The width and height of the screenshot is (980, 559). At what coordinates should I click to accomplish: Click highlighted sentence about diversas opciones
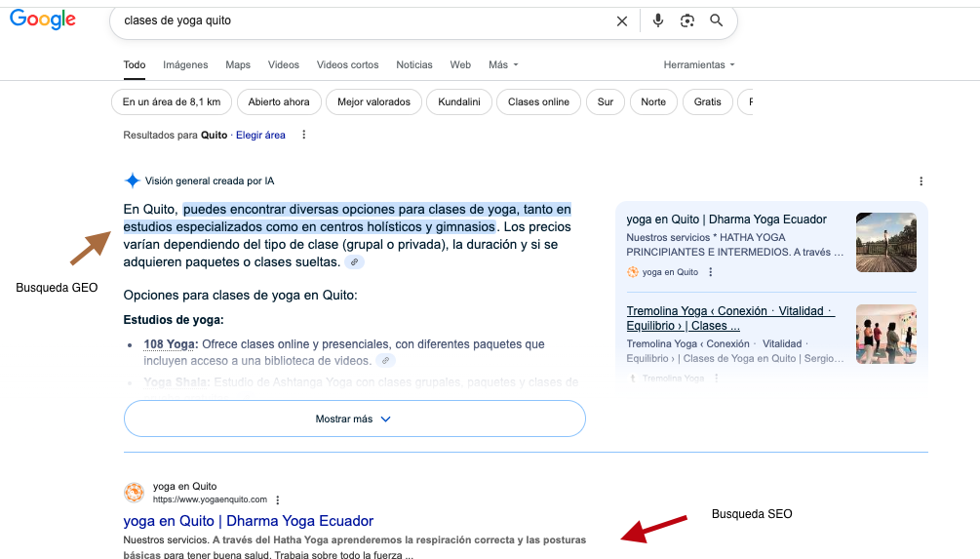(347, 218)
